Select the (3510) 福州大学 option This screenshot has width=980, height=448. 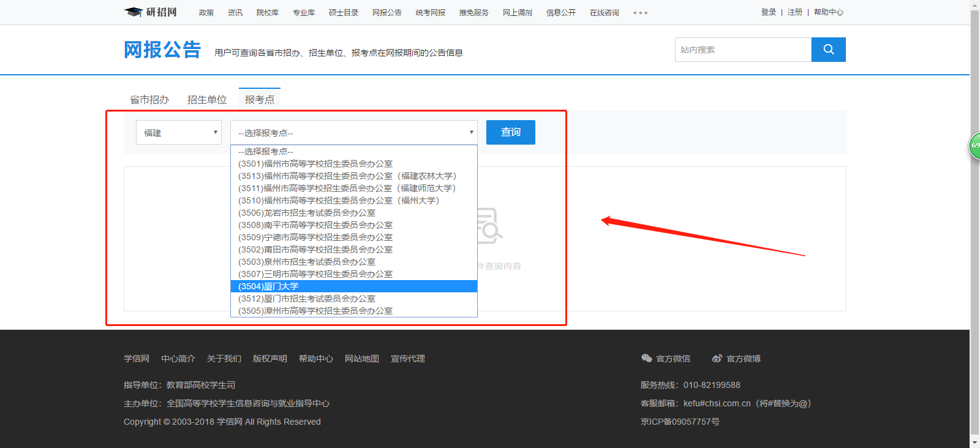[354, 200]
